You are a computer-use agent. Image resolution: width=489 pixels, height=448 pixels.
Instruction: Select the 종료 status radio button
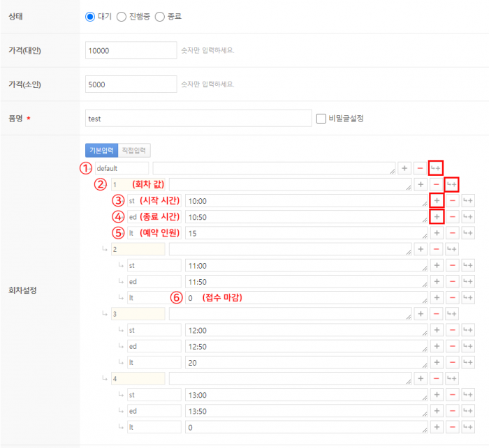159,16
